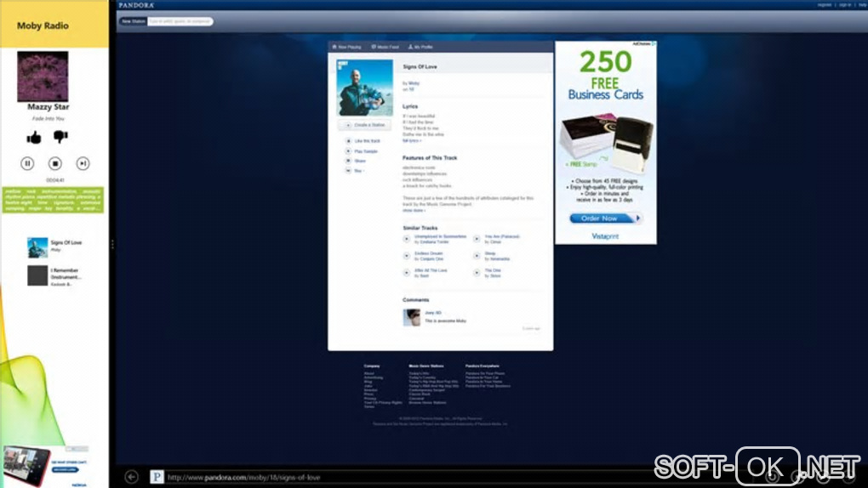Click the green song attributes box
Viewport: 868px width, 488px height.
(x=53, y=200)
